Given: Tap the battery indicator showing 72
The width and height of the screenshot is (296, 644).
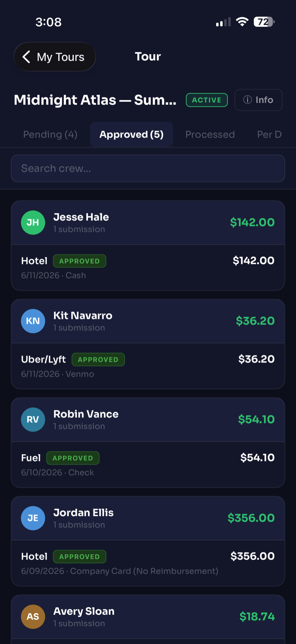Looking at the screenshot, I should [264, 22].
